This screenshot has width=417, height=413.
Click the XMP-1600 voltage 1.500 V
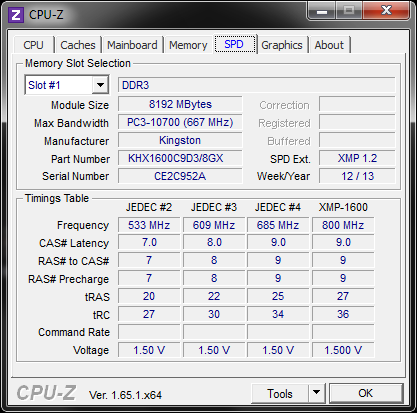[x=343, y=350]
